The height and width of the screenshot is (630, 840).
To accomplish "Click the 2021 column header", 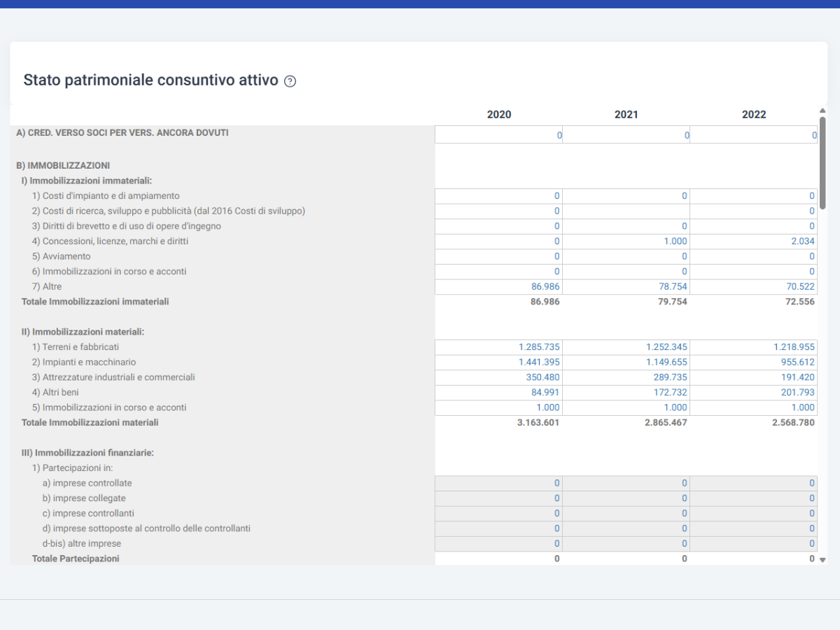I will coord(626,115).
